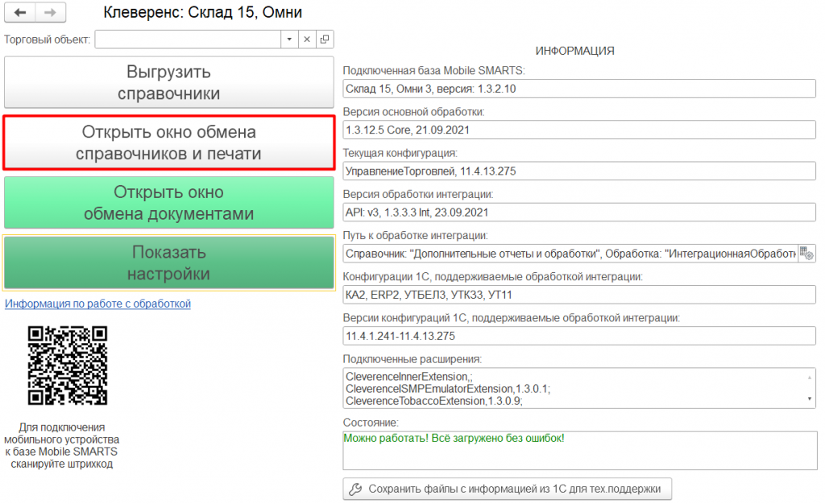Click the Текущая конфигурация field
The image size is (825, 504).
[579, 171]
